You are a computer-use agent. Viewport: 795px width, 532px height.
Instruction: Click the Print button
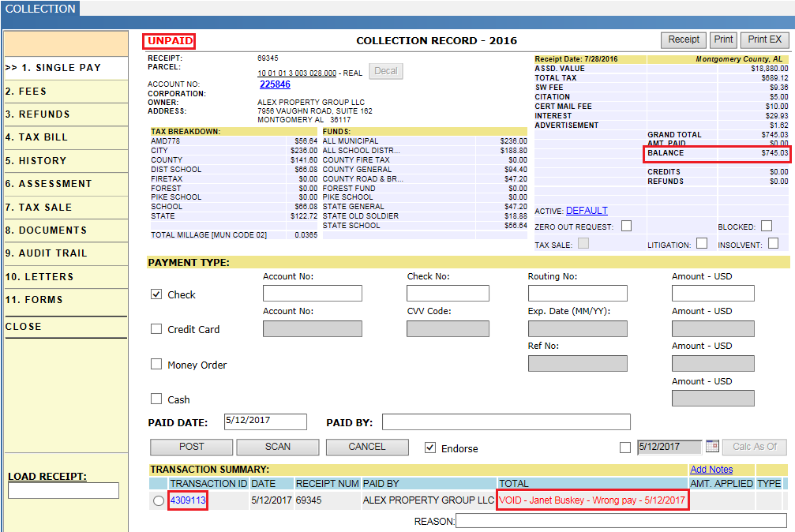coord(723,39)
